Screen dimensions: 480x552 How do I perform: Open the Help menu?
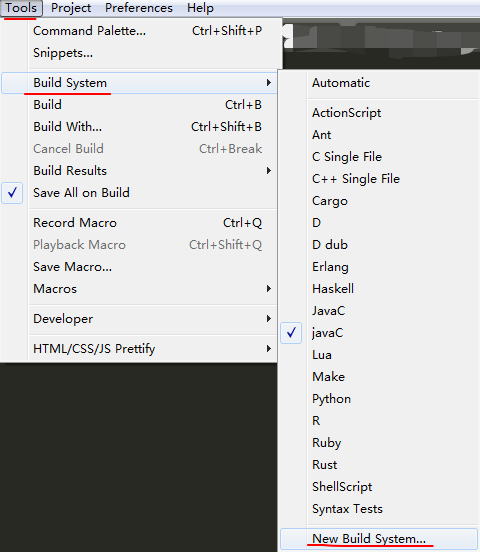[200, 8]
